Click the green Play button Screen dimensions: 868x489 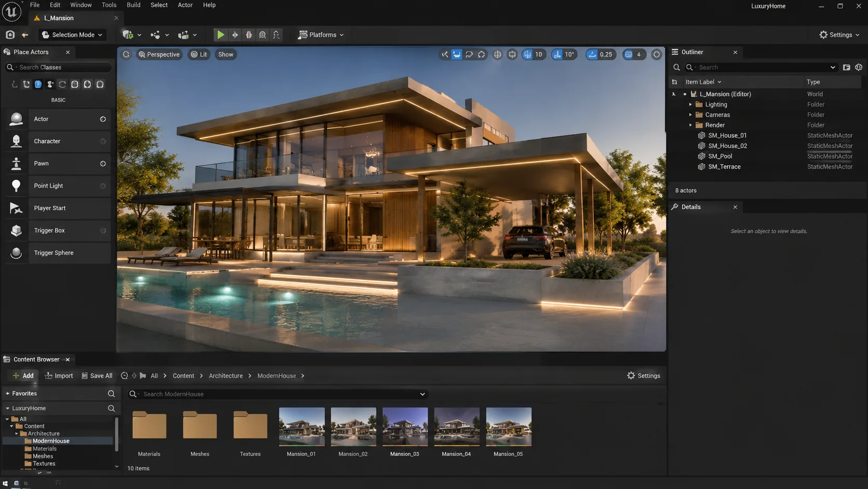tap(221, 35)
